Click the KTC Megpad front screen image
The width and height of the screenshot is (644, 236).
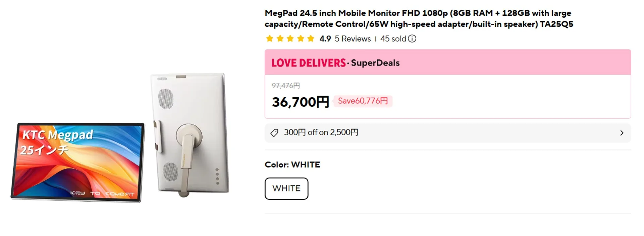78,162
